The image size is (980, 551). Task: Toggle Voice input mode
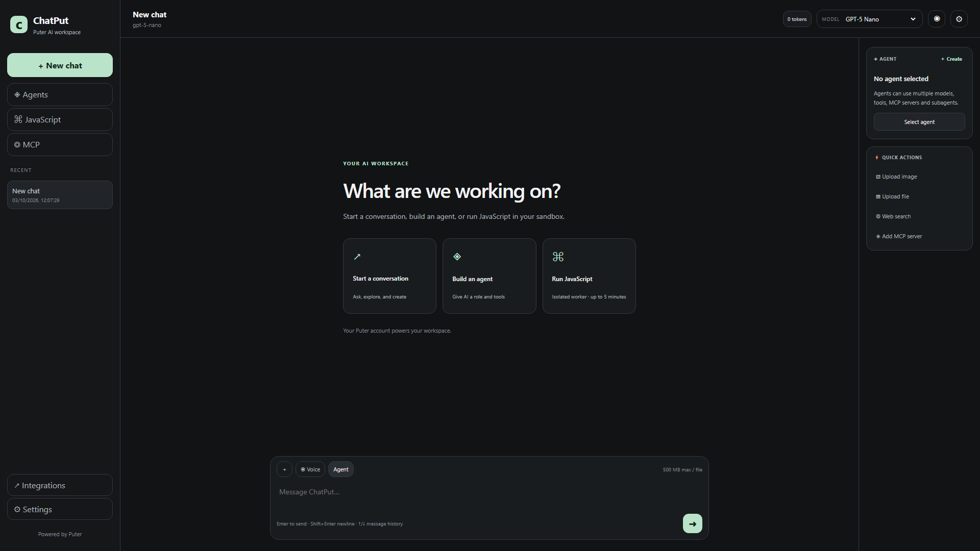(310, 469)
